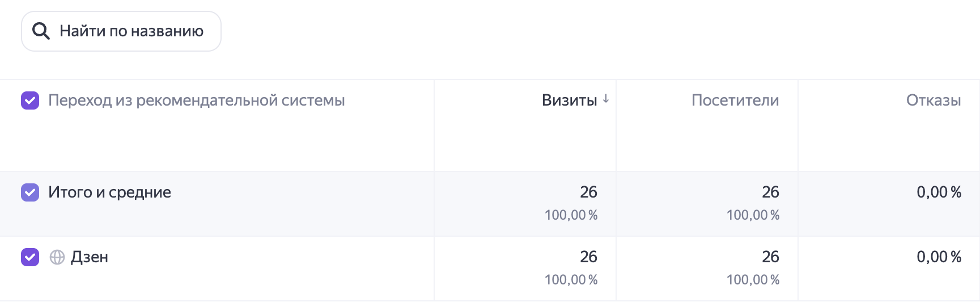Click Дзен's visits value 26
Viewport: 980px width, 302px height.
point(588,257)
